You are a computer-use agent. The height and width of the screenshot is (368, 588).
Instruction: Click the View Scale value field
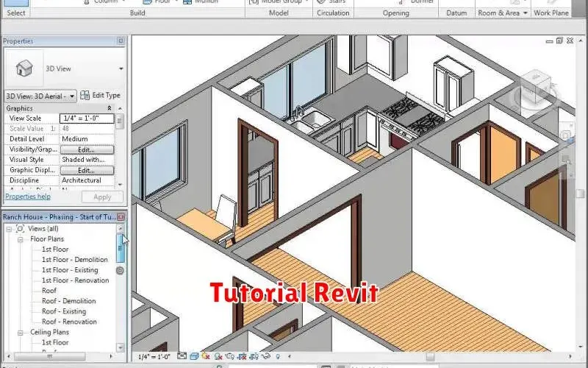pyautogui.click(x=87, y=118)
